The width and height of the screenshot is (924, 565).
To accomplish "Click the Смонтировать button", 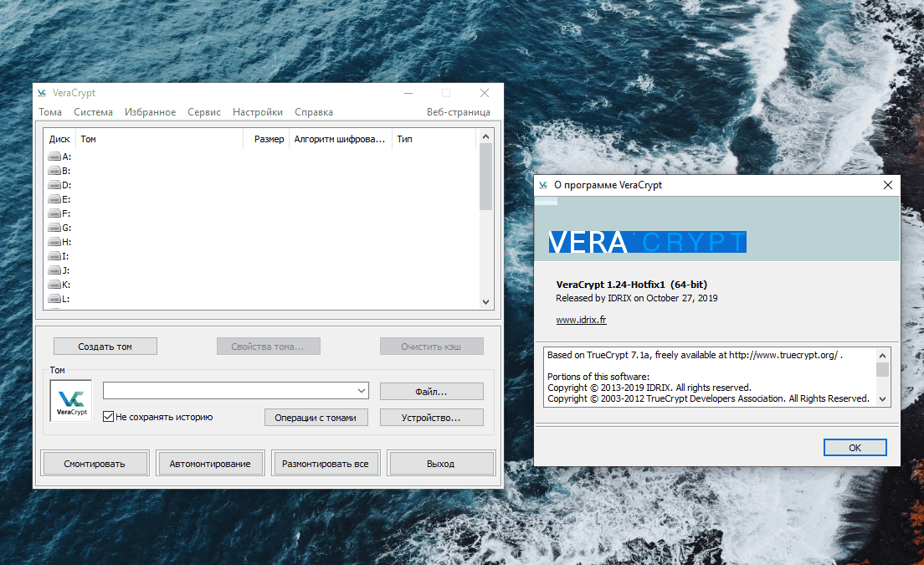I will point(95,462).
